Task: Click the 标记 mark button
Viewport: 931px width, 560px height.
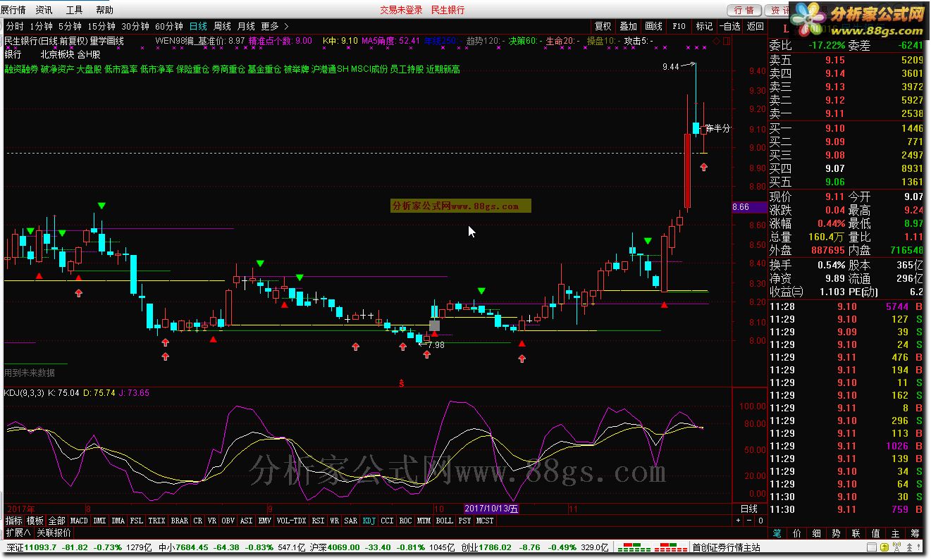Action: point(704,26)
